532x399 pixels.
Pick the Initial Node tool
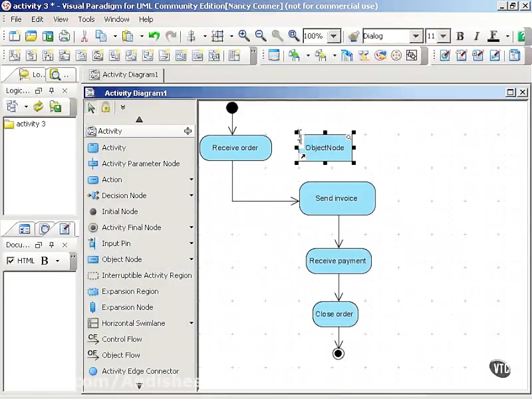(119, 212)
